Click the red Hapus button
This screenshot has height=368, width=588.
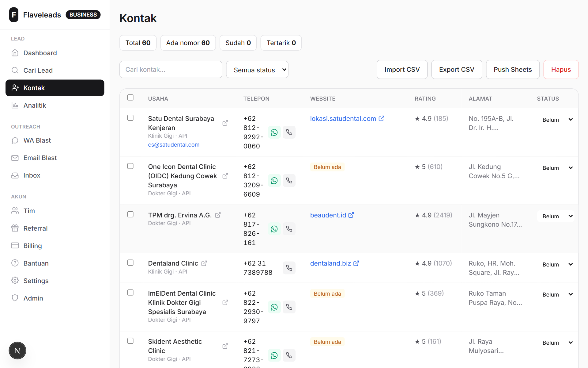tap(561, 70)
